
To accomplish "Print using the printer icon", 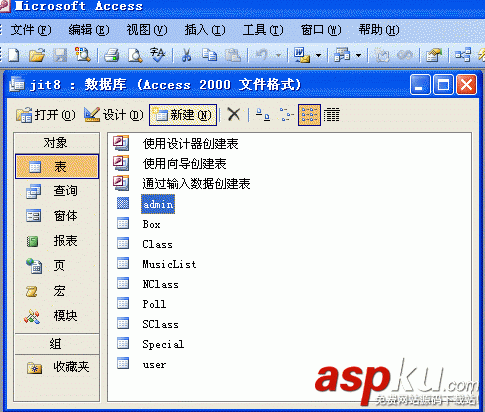I will 112,55.
